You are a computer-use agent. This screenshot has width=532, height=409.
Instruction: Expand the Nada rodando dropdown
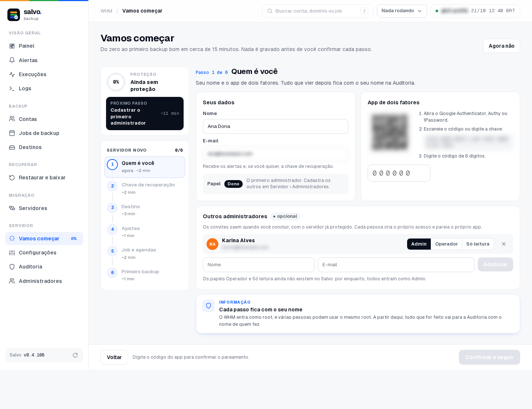point(402,11)
